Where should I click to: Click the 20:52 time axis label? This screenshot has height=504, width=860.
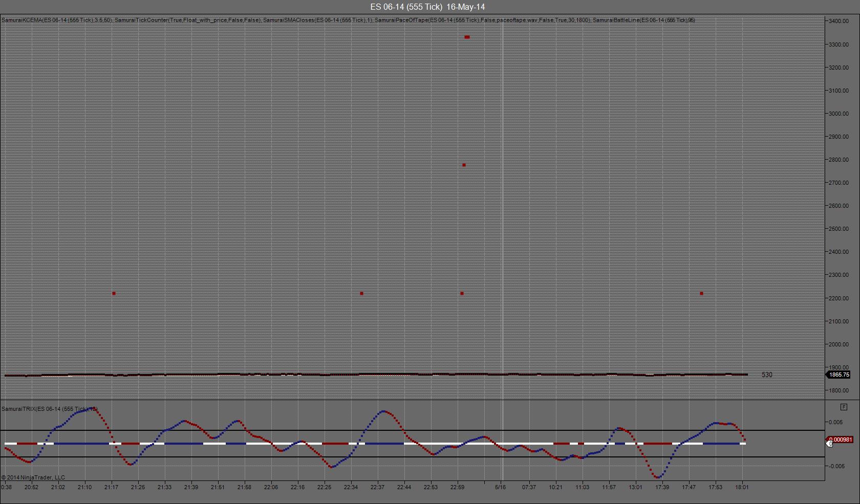[31, 487]
